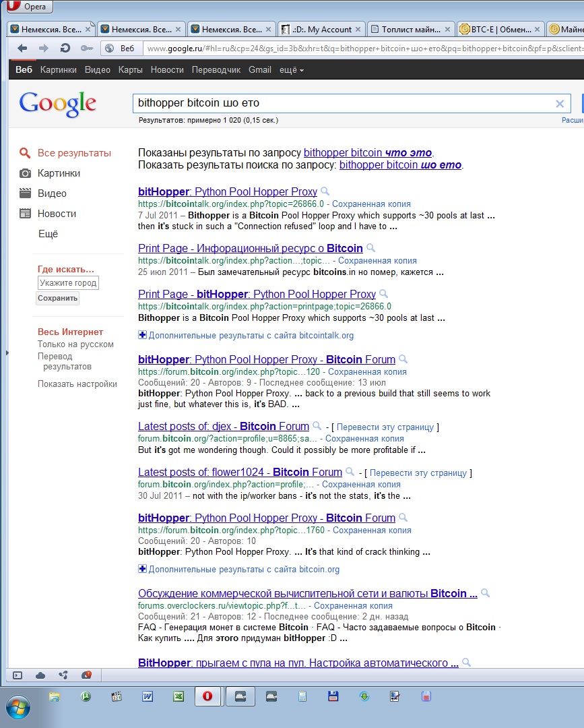
Task: Go back with the browser Back arrow
Action: coord(22,49)
